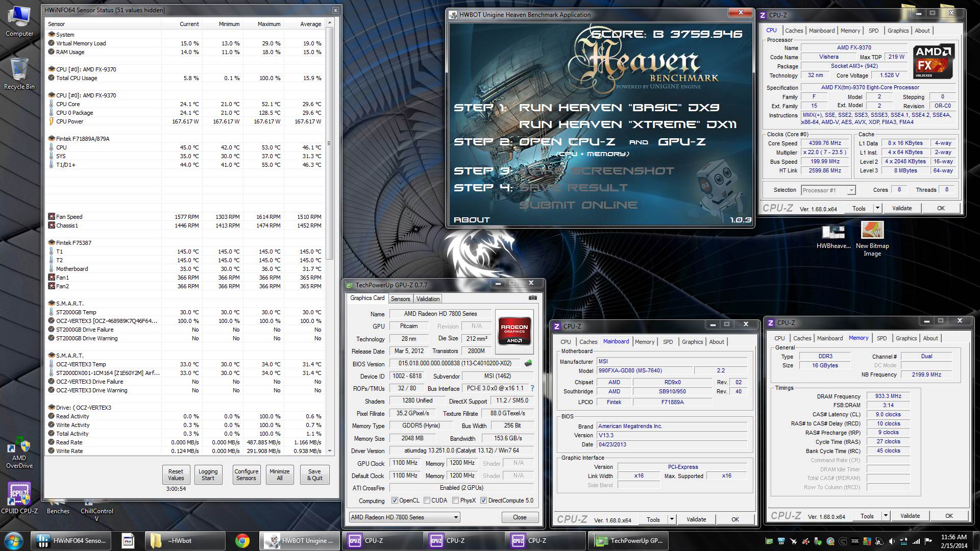980x551 pixels.
Task: Toggle the CUDA checkbox in GPU-Z
Action: [x=426, y=500]
